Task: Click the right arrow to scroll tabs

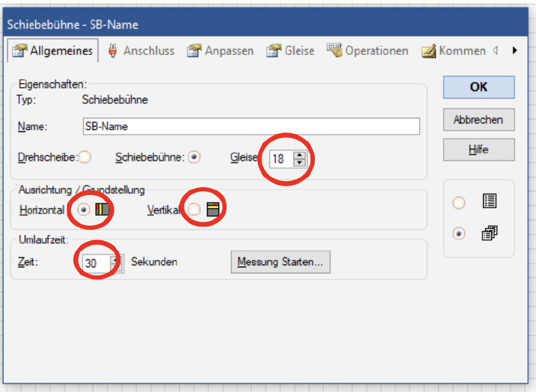Action: click(515, 50)
